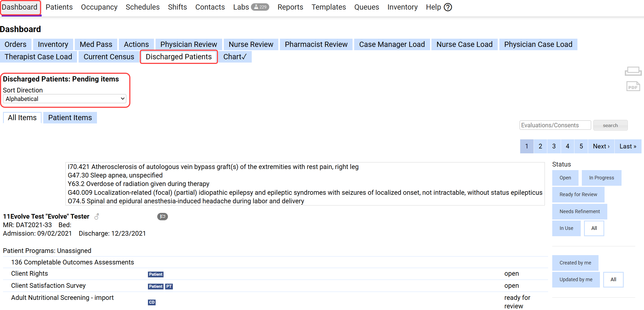Open the Patients menu
This screenshot has height=310, width=644.
[59, 7]
